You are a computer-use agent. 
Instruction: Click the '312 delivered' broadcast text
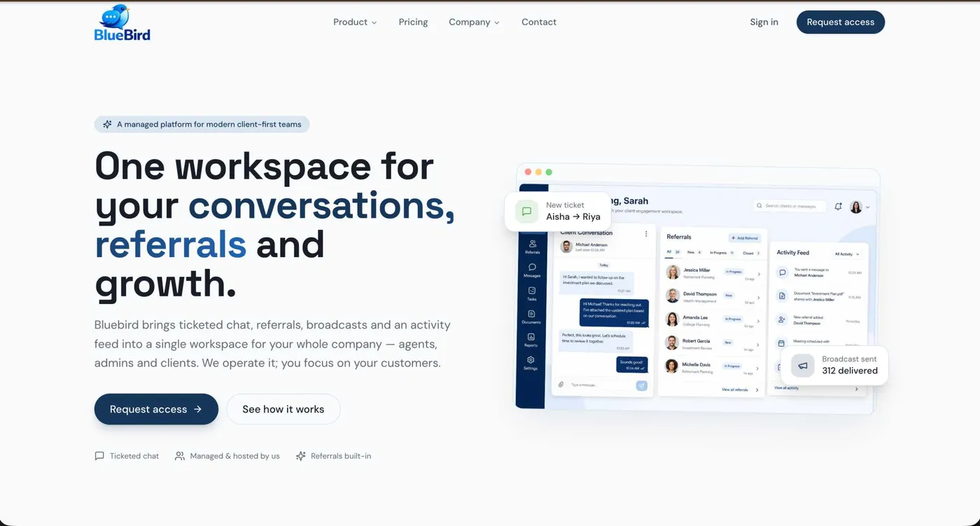point(850,371)
